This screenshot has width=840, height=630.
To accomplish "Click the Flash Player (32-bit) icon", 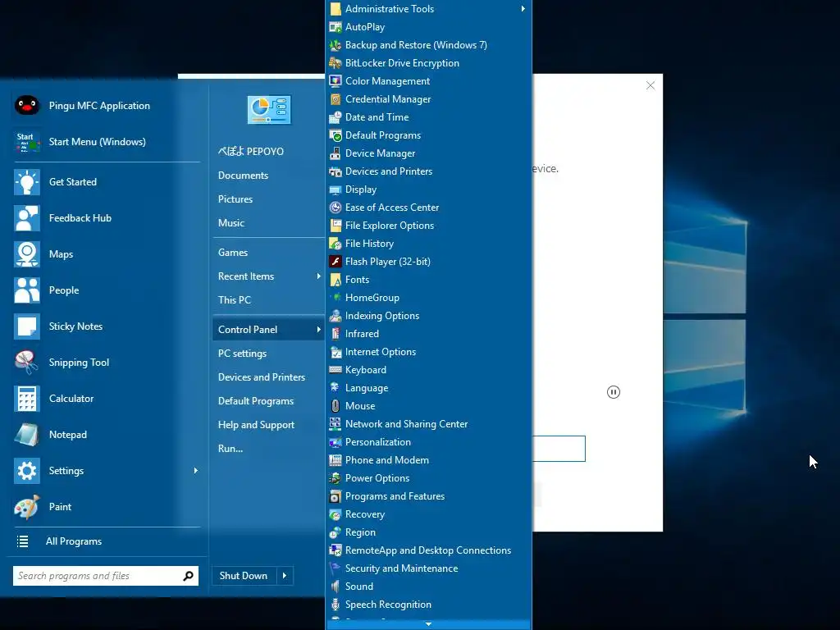I will (x=336, y=262).
